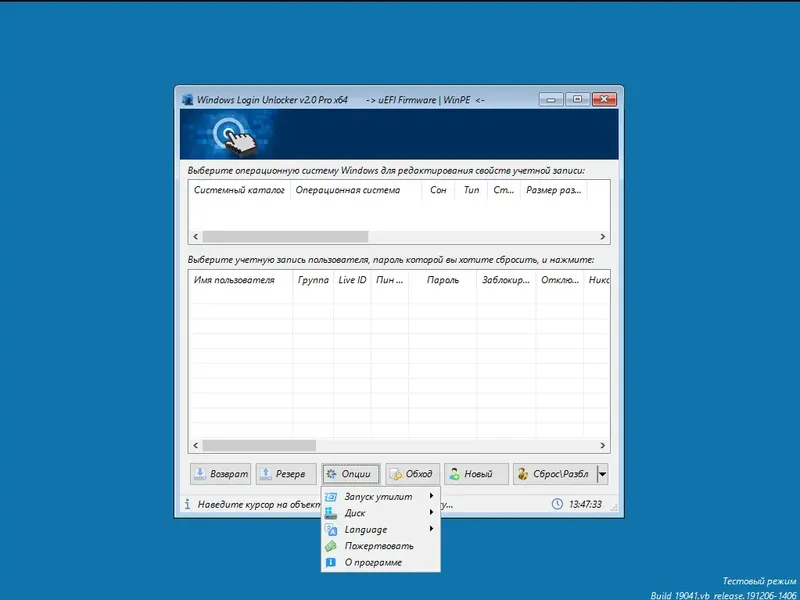This screenshot has width=800, height=600.
Task: Click the Группа column header
Action: [x=313, y=280]
